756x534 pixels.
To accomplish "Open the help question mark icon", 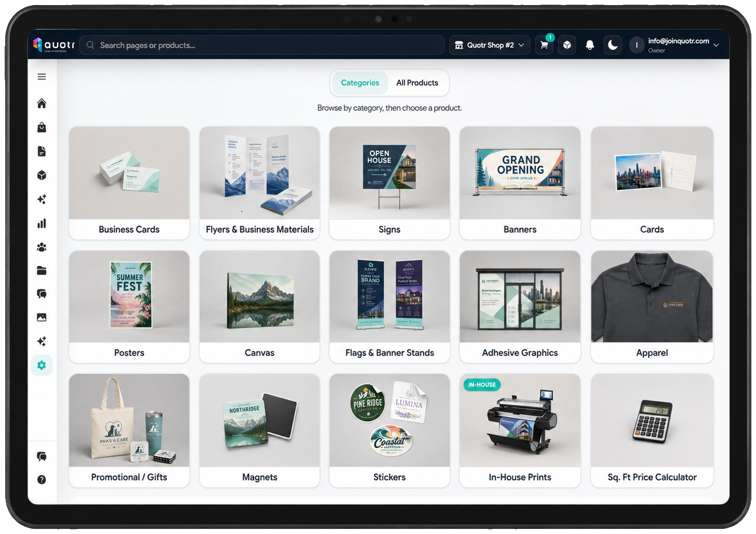I will click(41, 480).
